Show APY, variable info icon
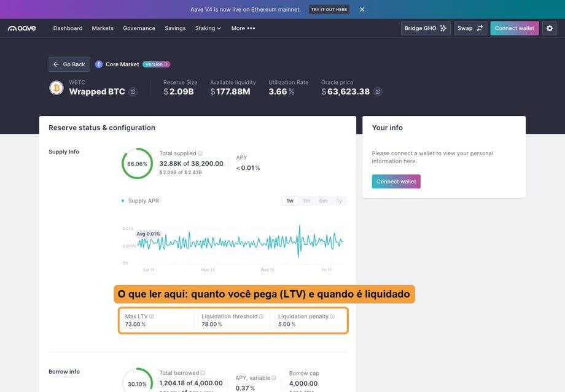 point(274,378)
